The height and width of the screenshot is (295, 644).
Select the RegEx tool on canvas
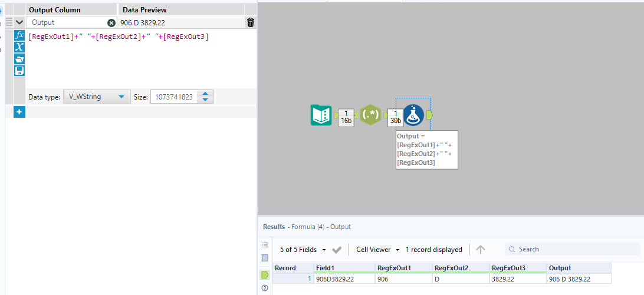[x=370, y=115]
